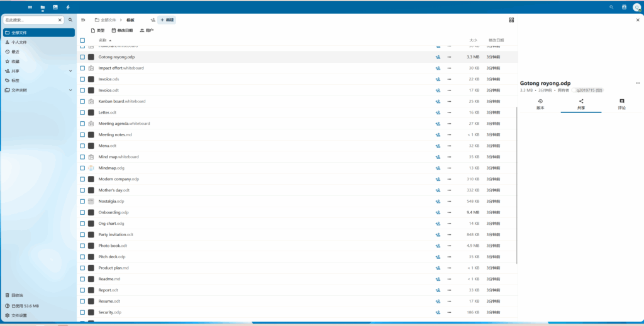
Task: Select the Nostalgia.odp checkbox
Action: point(82,201)
